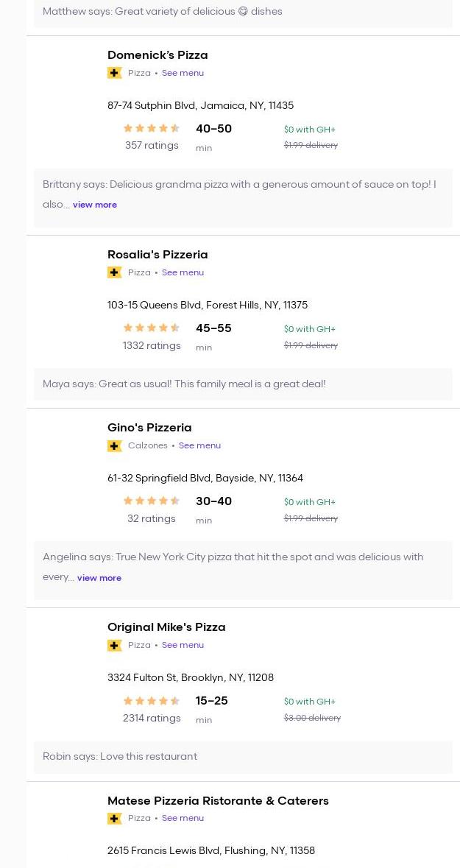Screen dimensions: 460x868
Task: Expand Angelina's review with view more
Action: [99, 578]
